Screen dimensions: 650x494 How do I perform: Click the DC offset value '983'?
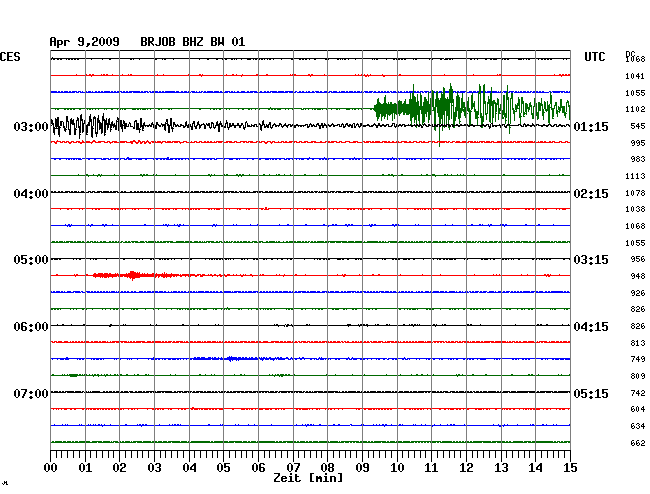tap(638, 159)
